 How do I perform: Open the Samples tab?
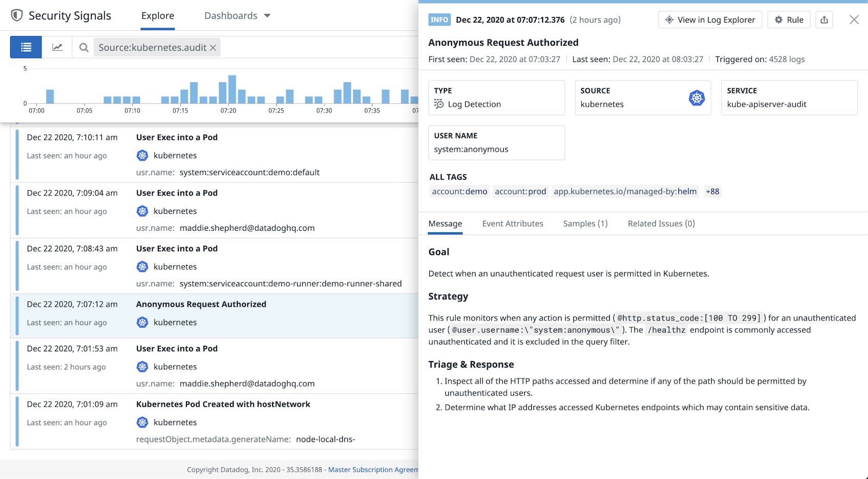pos(585,224)
